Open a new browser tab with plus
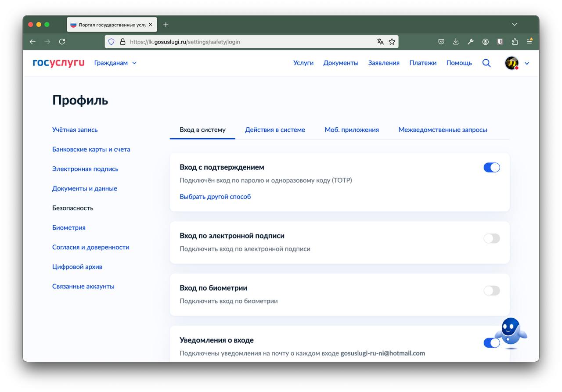 point(166,25)
